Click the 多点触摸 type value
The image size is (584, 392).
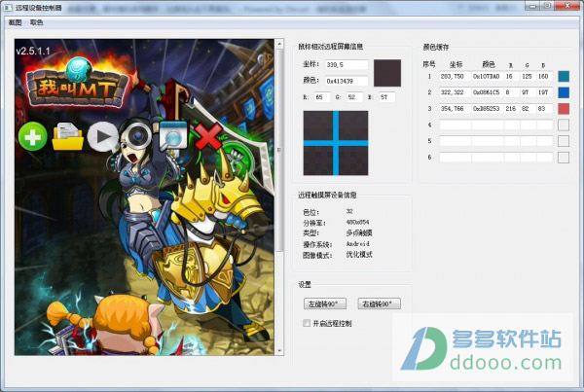[359, 233]
